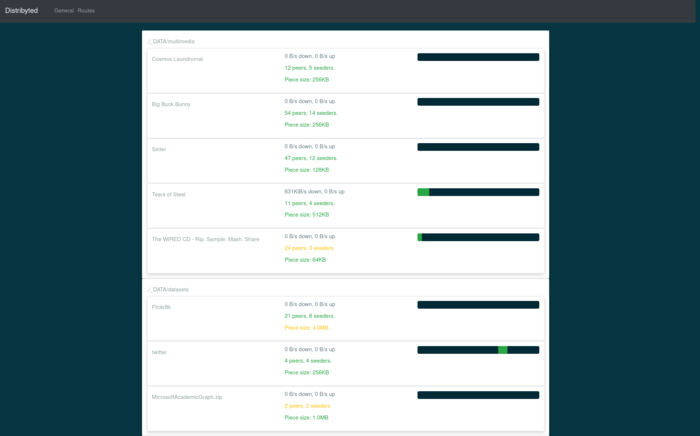
Task: Click 'Piece size: 1.0MB' text
Action: pos(306,418)
